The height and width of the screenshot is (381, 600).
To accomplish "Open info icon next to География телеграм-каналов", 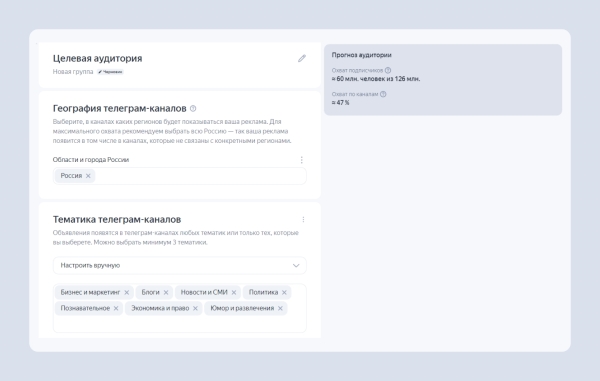I will 193,109.
